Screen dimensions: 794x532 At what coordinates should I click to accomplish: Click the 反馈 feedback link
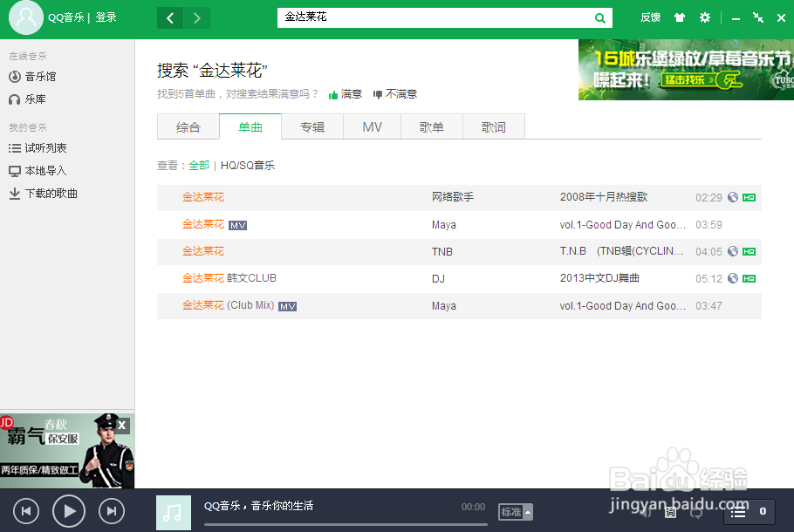pos(650,17)
